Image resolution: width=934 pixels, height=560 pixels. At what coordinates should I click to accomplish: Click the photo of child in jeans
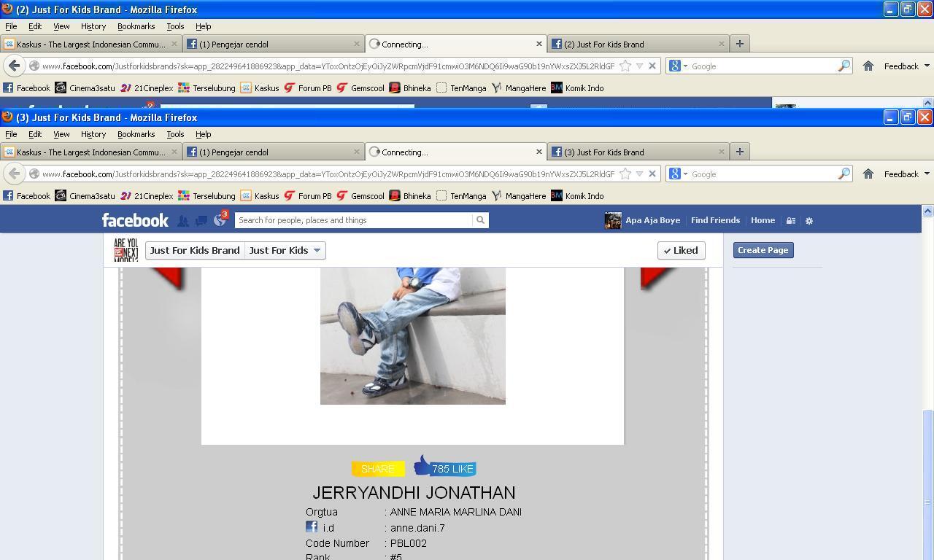pyautogui.click(x=413, y=335)
